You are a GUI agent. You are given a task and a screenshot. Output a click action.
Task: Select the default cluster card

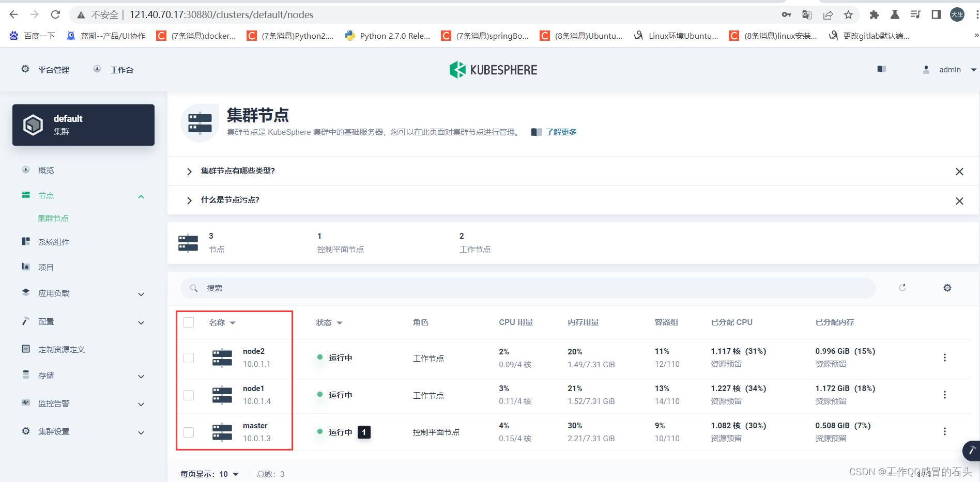[83, 125]
